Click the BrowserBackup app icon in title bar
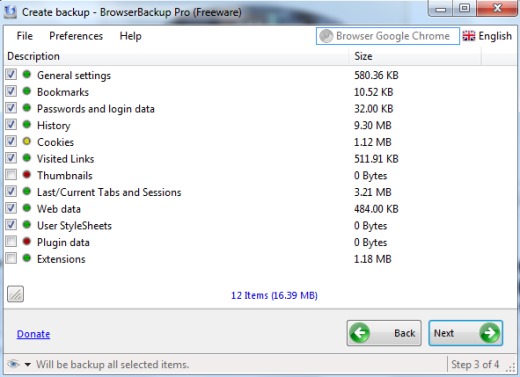 [x=10, y=12]
